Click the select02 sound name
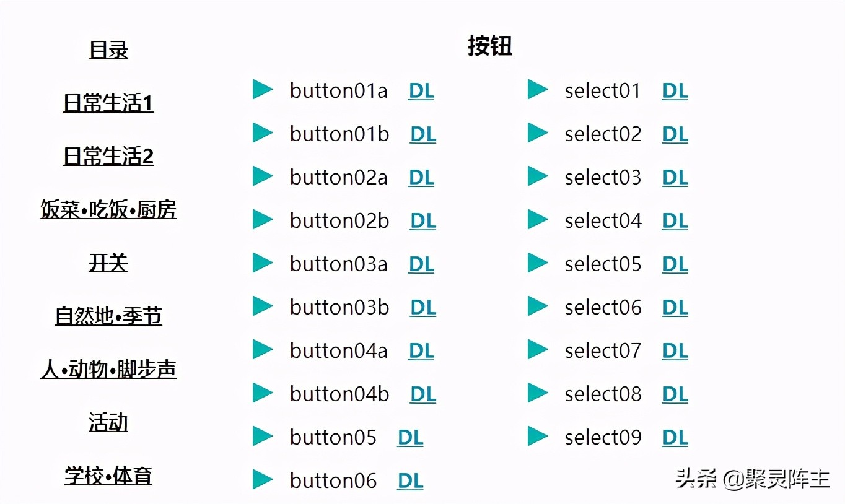 point(603,134)
